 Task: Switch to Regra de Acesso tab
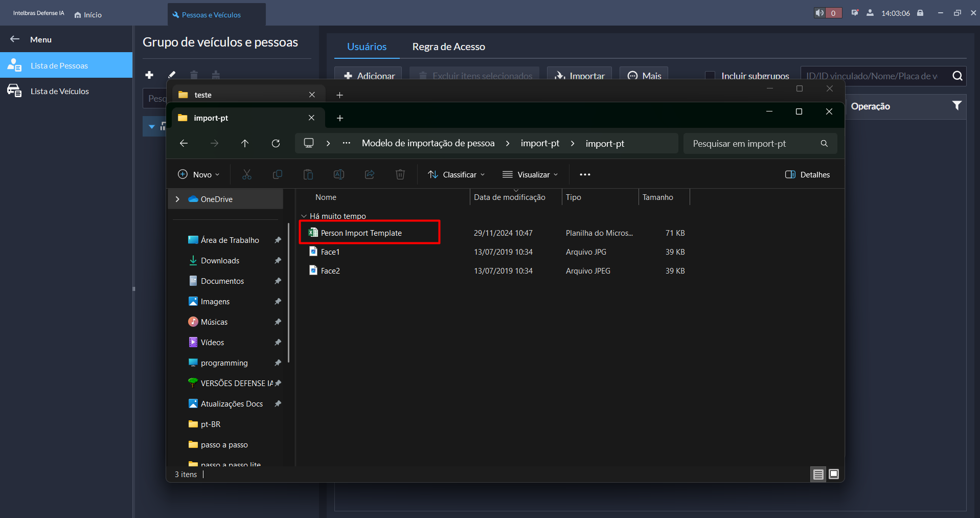[448, 47]
